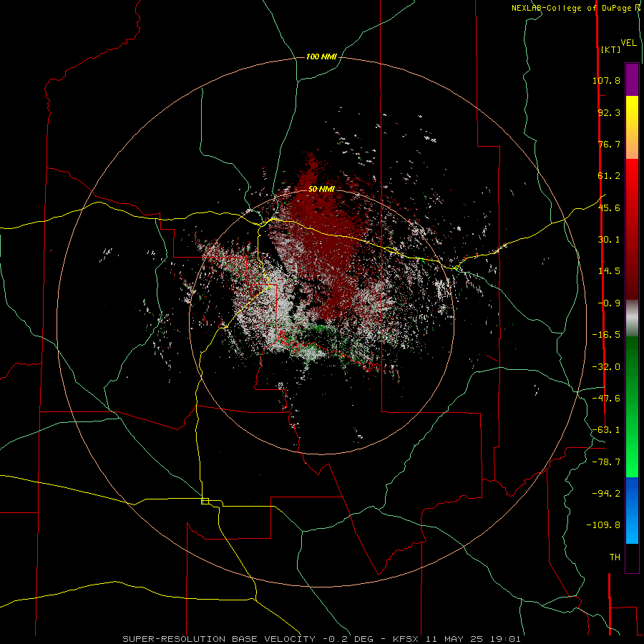Screen dimensions: 644x644
Task: Click the 45.6 legend value
Action: [x=609, y=208]
